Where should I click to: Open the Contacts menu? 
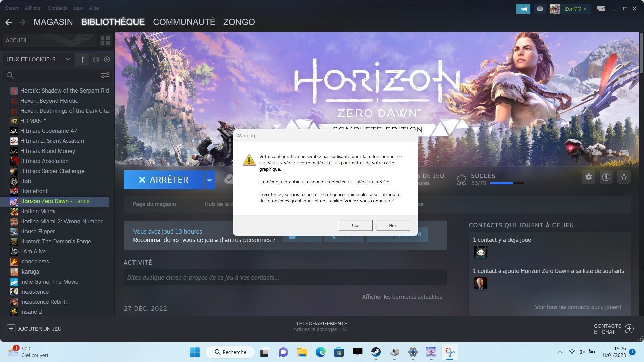point(57,8)
